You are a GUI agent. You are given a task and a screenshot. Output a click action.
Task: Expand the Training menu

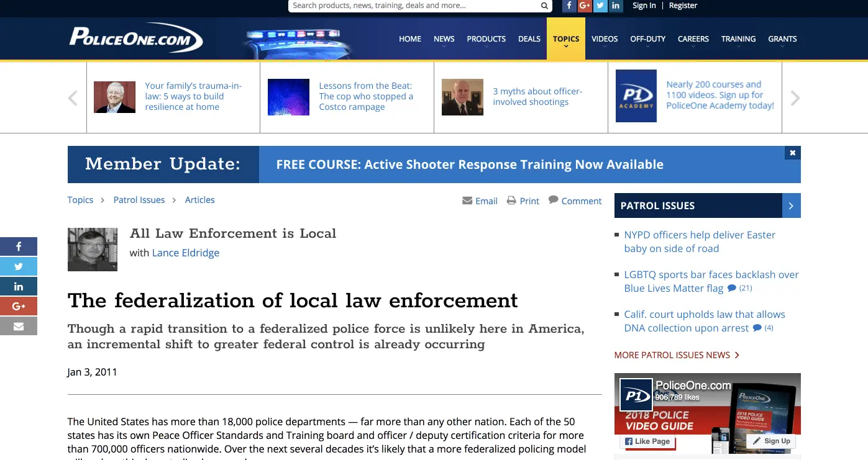point(738,39)
